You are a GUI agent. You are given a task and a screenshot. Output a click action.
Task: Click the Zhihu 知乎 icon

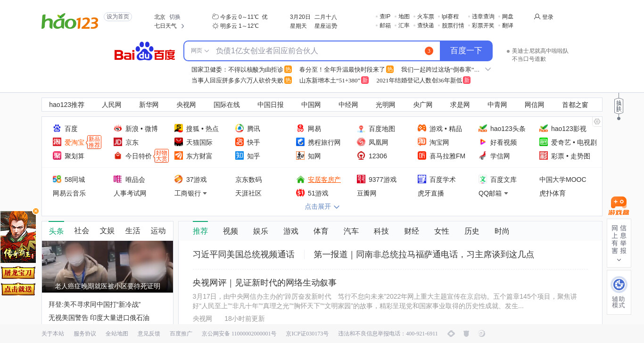click(x=239, y=156)
